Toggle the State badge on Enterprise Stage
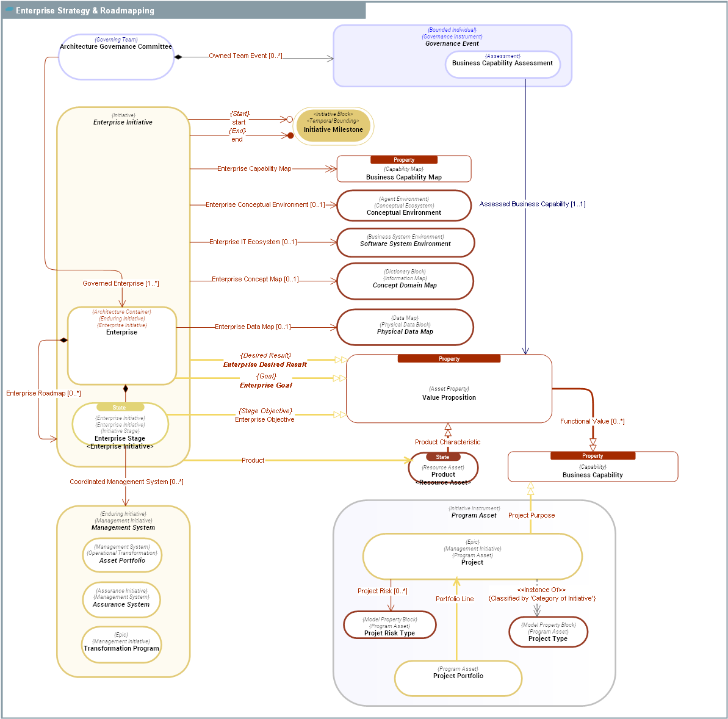The width and height of the screenshot is (728, 719). tap(120, 407)
